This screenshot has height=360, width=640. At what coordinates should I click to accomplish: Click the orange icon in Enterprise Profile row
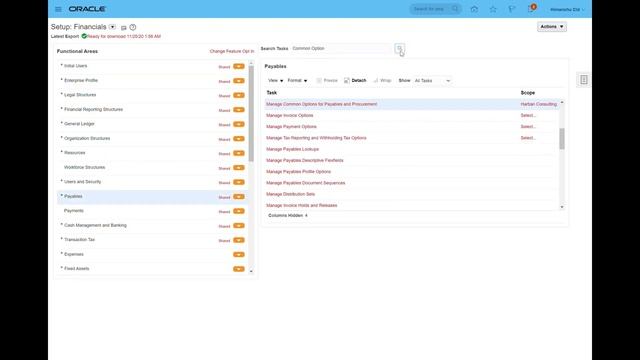(239, 81)
